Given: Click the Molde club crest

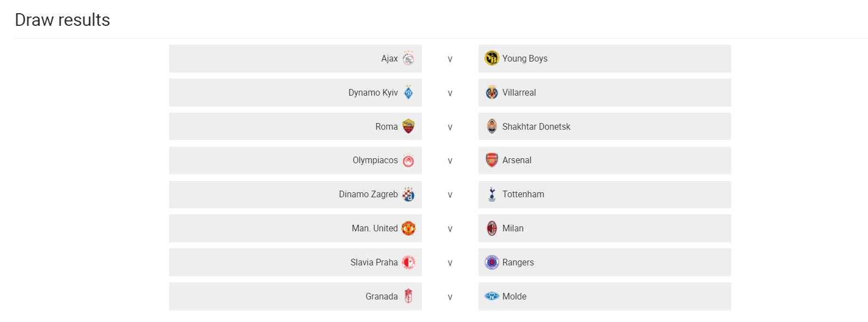Looking at the screenshot, I should 492,296.
